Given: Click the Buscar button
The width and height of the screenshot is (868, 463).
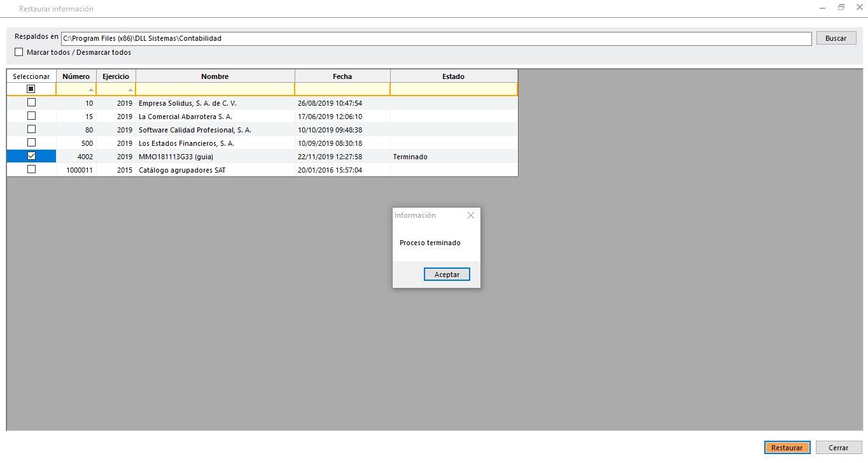Looking at the screenshot, I should pos(836,38).
